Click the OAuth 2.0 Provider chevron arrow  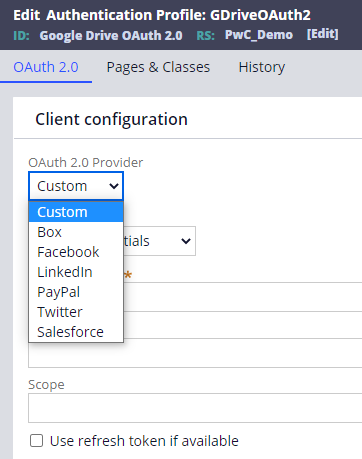(x=114, y=186)
